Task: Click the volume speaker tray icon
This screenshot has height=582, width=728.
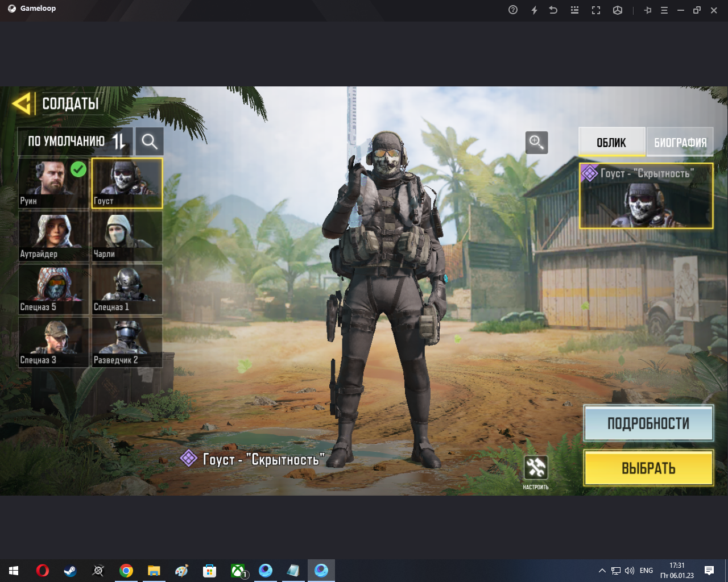Action: (630, 571)
